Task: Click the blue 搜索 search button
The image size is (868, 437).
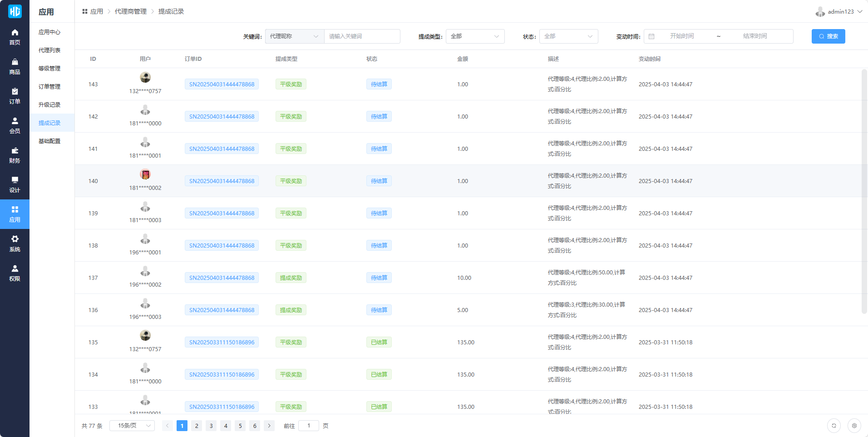Action: point(828,36)
